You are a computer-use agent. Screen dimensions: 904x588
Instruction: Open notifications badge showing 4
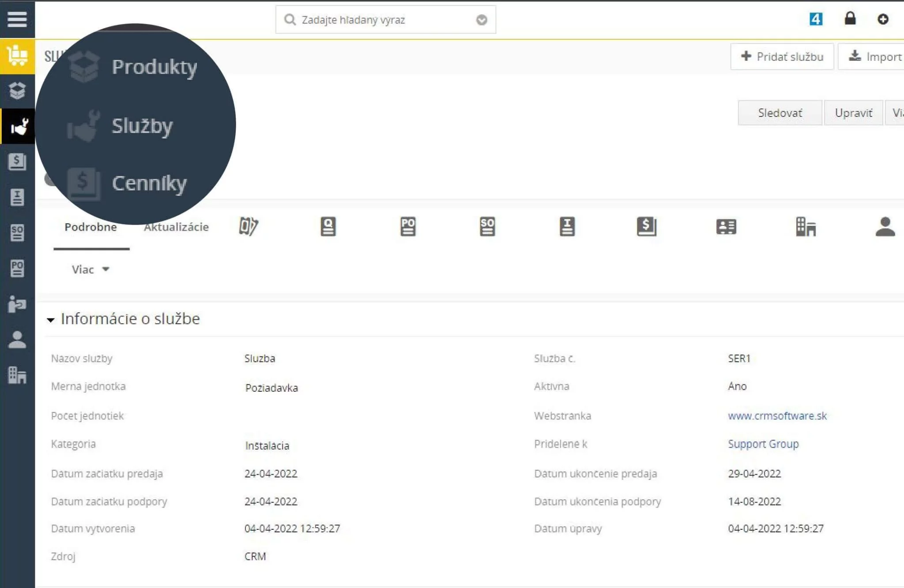tap(816, 19)
